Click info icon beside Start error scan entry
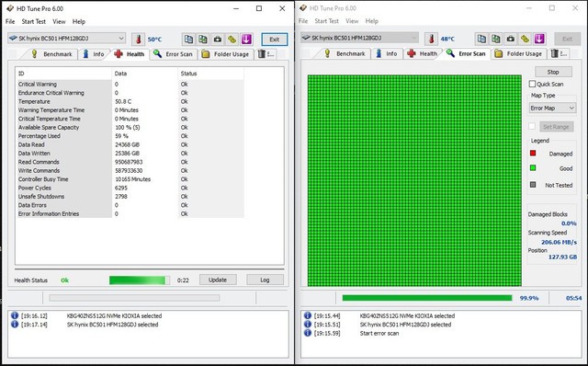The image size is (588, 366). [308, 333]
